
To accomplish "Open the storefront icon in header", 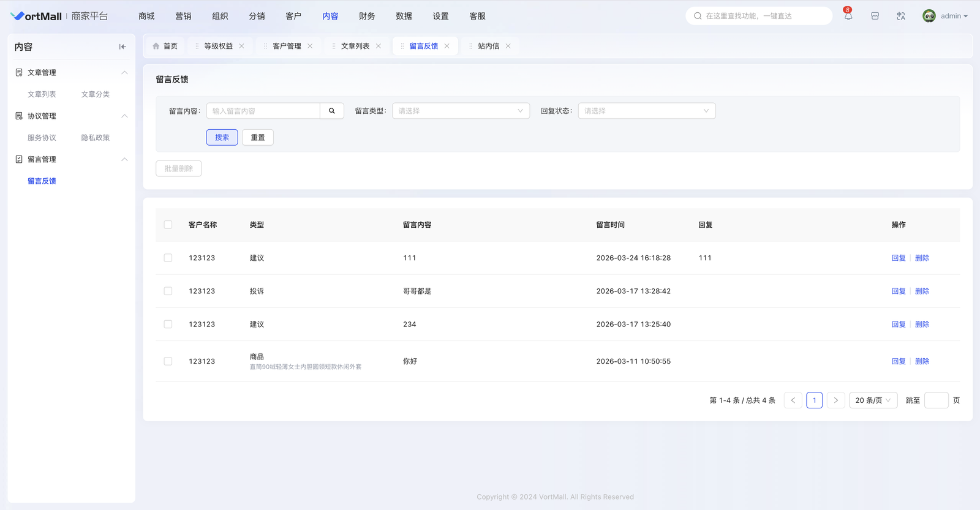I will [x=875, y=16].
